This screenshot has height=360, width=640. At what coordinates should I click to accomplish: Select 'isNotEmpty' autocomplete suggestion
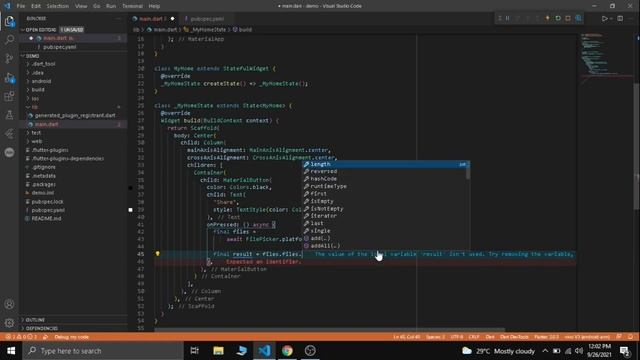[385, 209]
